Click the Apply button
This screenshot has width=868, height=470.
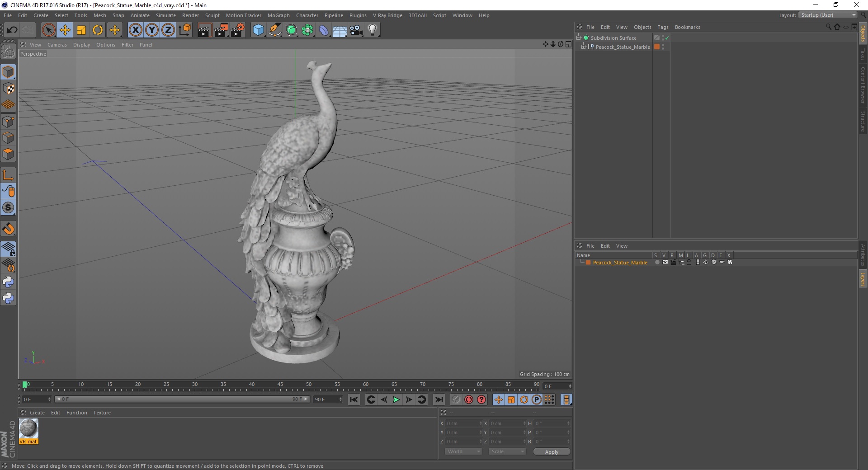click(x=552, y=452)
